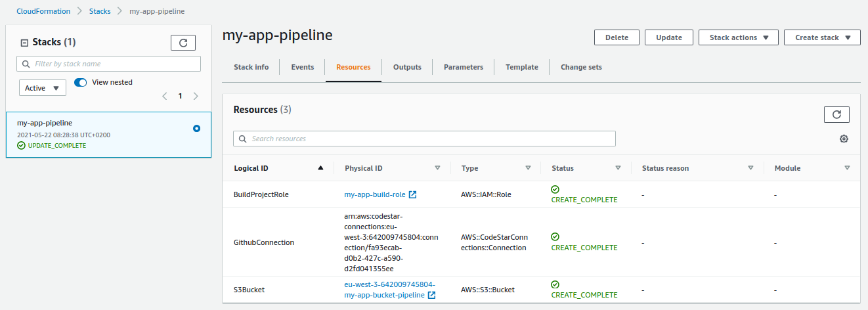Refresh the Resources table
This screenshot has height=310, width=868.
pos(836,114)
